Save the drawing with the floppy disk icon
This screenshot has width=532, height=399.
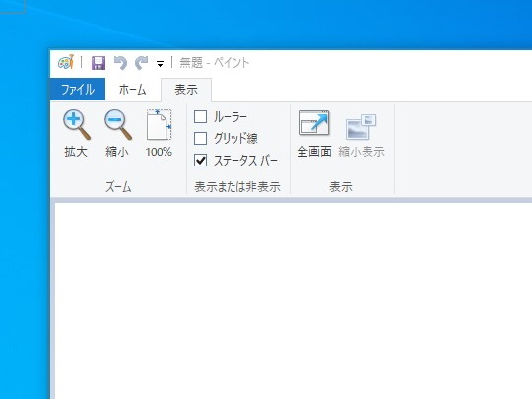[99, 63]
